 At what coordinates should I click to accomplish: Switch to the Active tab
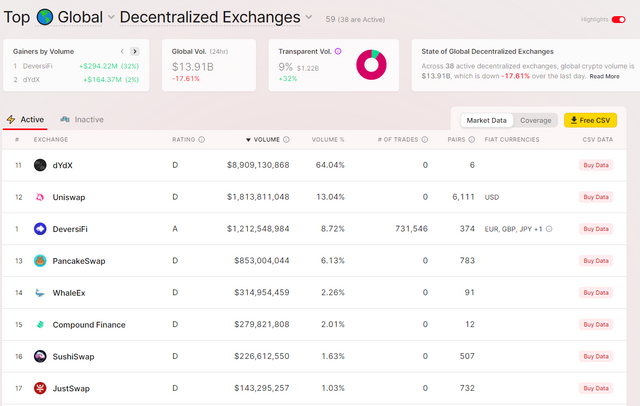click(x=25, y=120)
